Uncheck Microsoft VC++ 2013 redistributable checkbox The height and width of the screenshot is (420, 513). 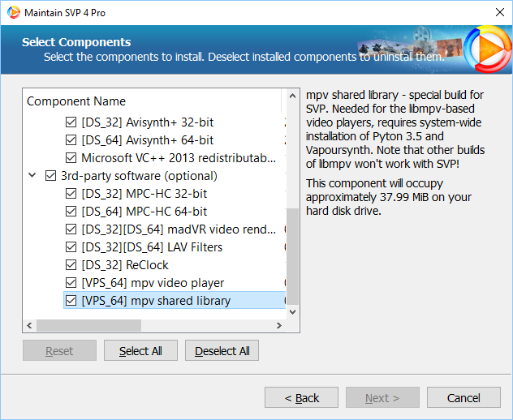click(71, 158)
